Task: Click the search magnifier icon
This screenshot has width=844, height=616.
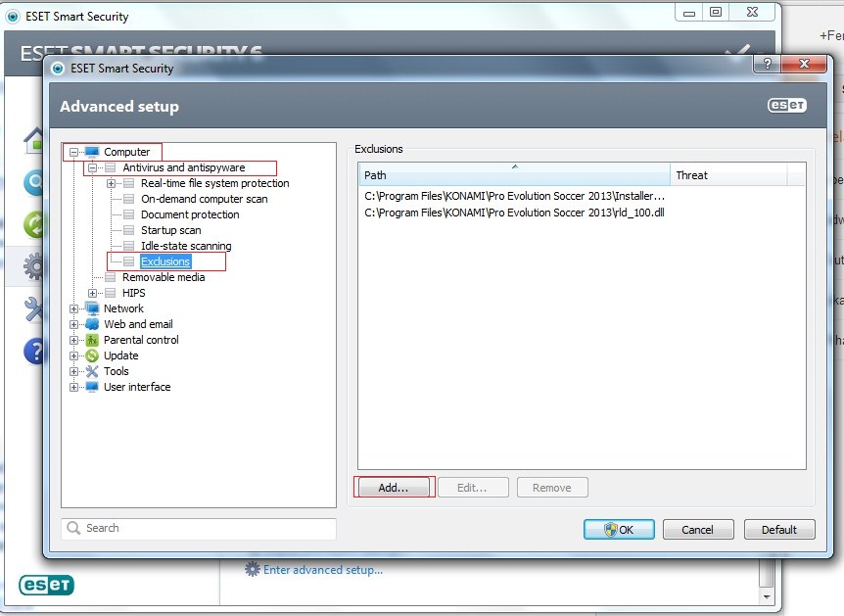Action: [73, 528]
